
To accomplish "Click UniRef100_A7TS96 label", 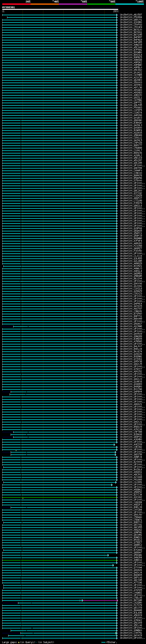I will [131, 583].
